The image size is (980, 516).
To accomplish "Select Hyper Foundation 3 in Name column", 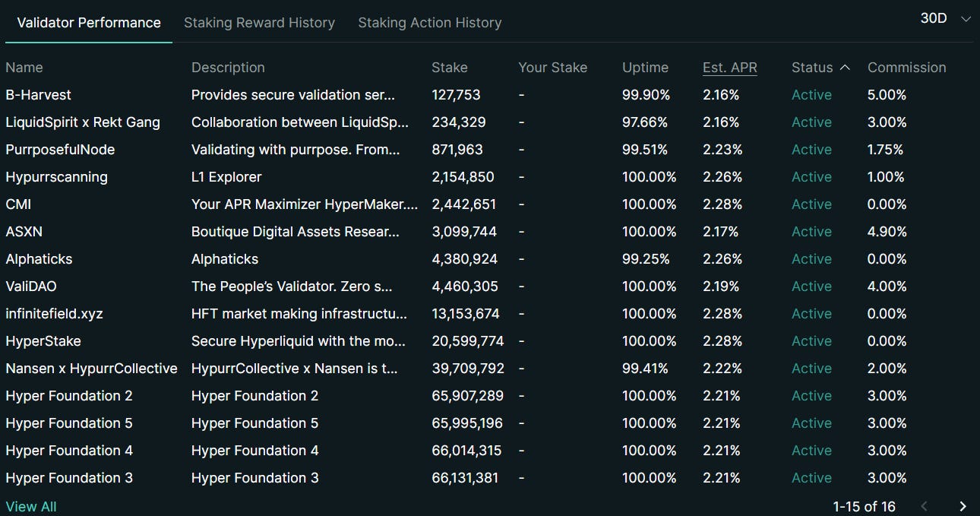I will 69,478.
